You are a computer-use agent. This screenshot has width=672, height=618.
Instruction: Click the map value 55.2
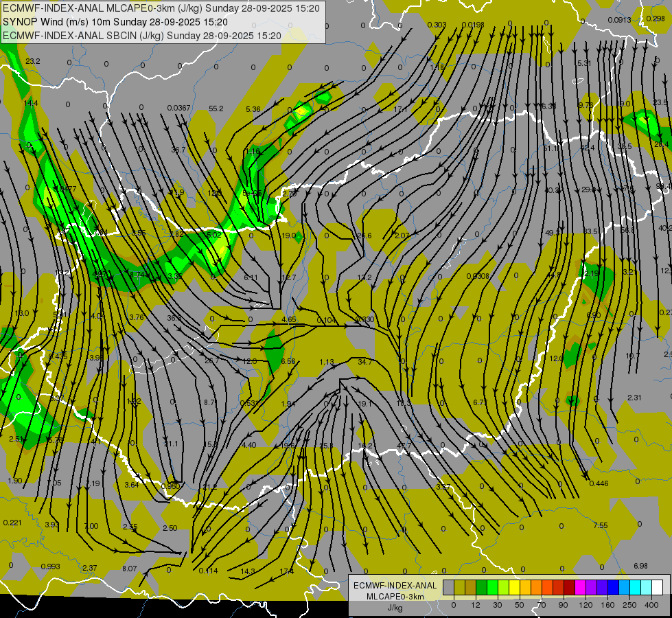[x=216, y=108]
